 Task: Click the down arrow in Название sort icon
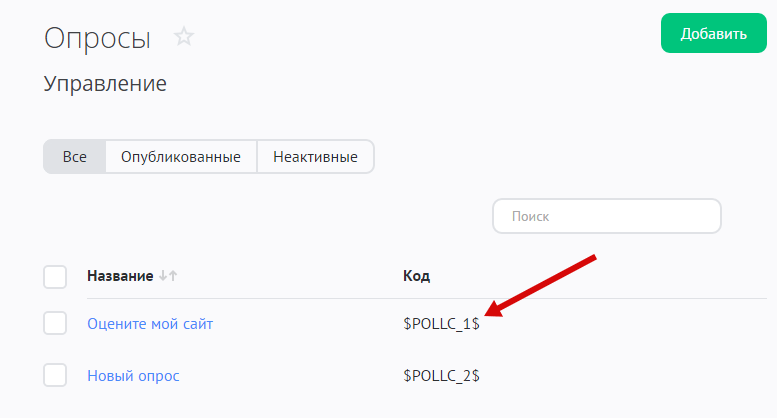tap(164, 276)
